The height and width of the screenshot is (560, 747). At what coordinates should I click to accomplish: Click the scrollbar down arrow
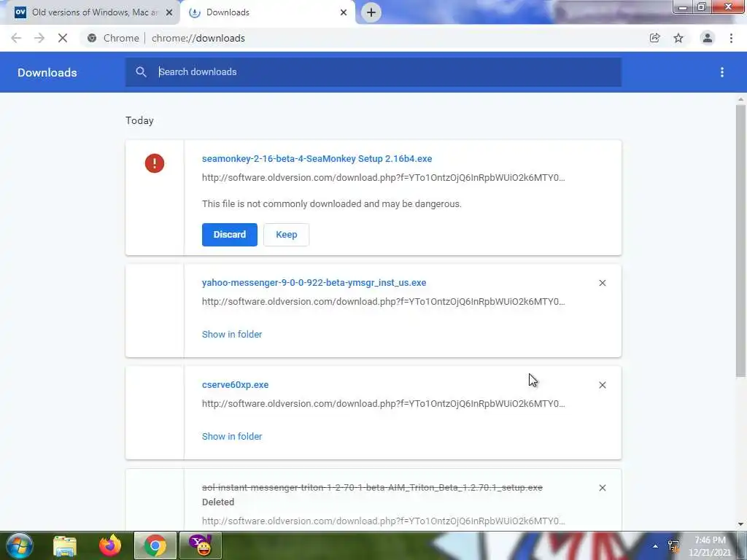click(x=740, y=524)
